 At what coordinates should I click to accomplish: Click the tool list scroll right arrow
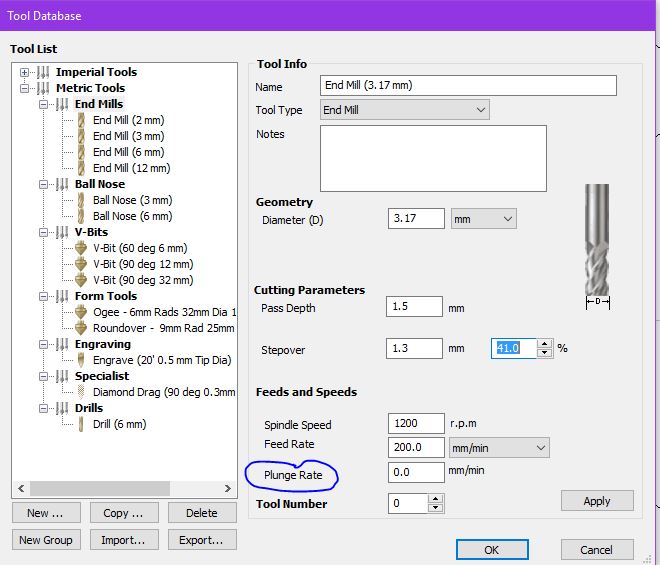tap(228, 489)
